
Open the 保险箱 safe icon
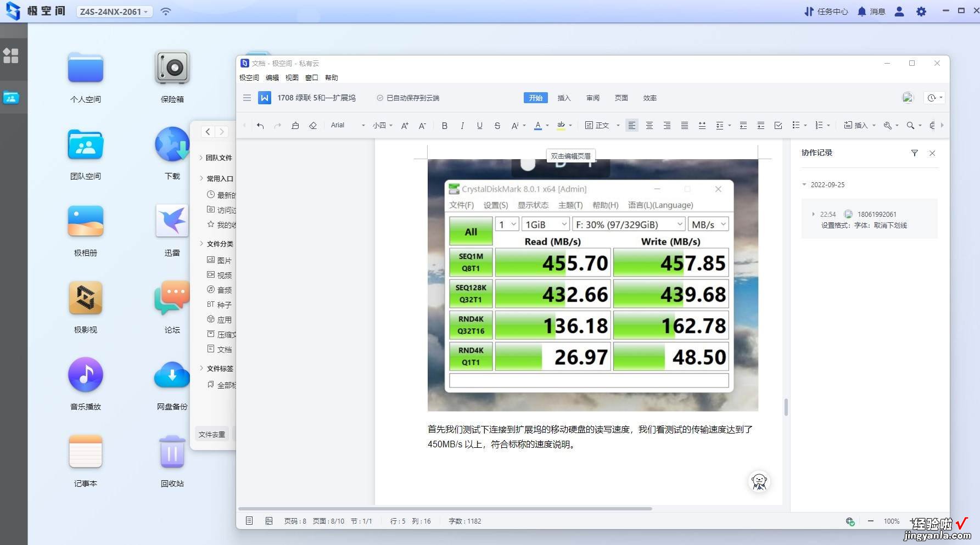coord(172,68)
